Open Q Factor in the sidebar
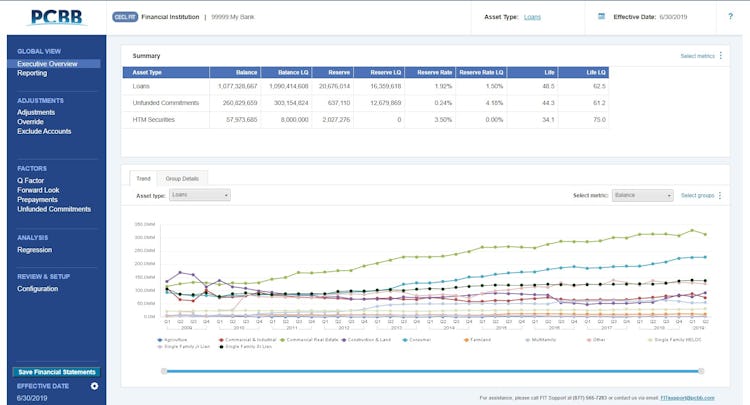750x405 pixels. (x=31, y=182)
